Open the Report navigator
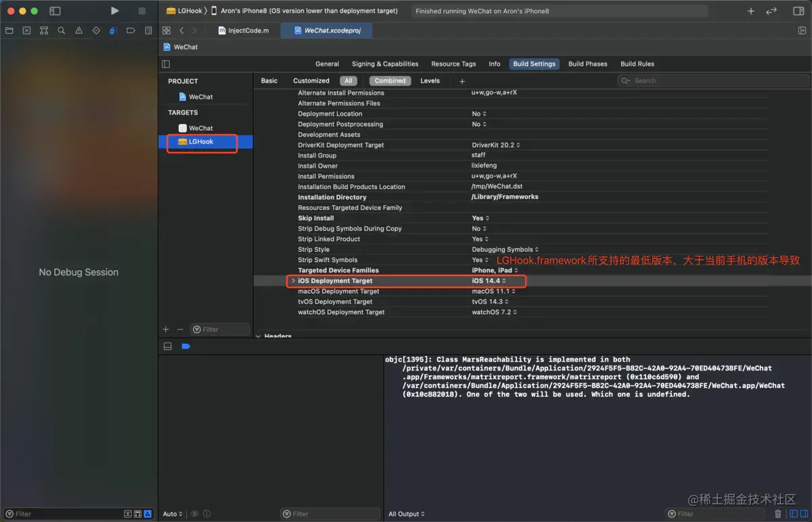 (148, 30)
